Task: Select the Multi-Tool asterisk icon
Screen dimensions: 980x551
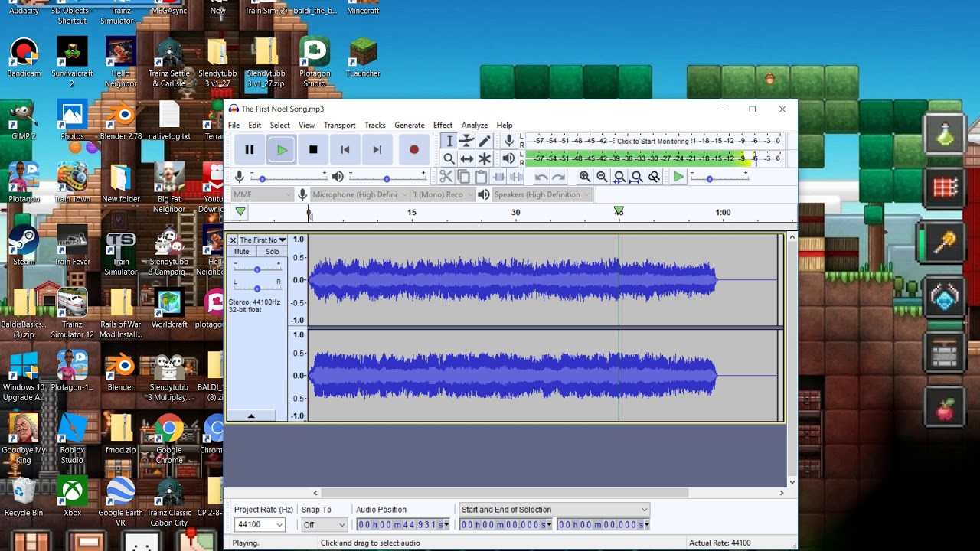Action: pyautogui.click(x=484, y=158)
